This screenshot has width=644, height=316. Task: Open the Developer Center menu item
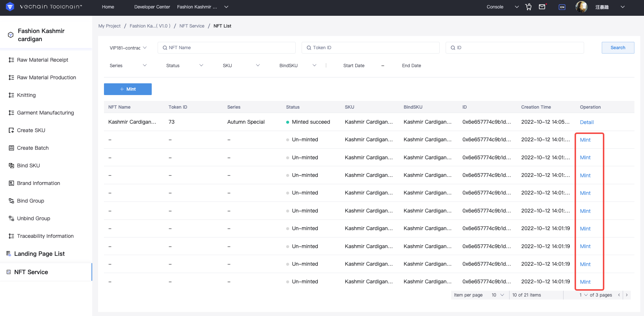click(152, 7)
